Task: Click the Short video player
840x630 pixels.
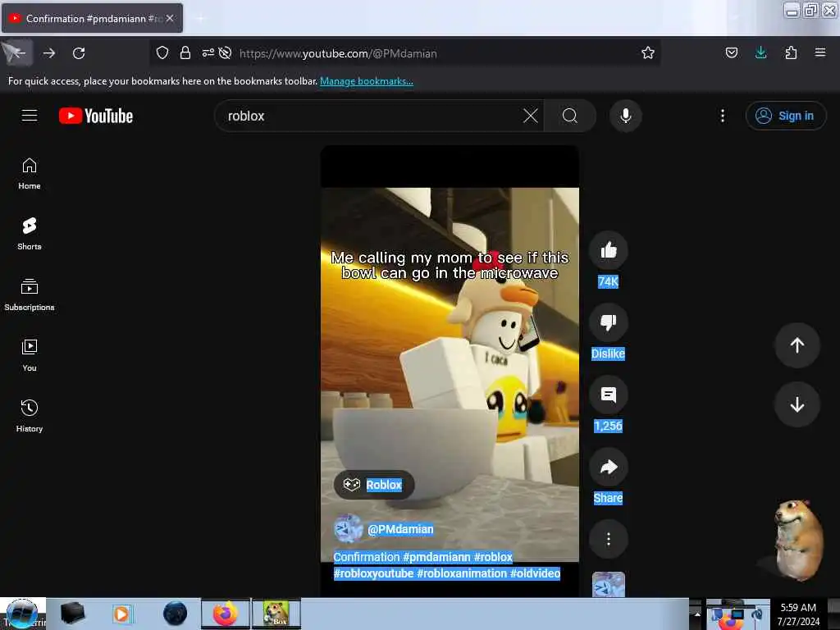Action: point(450,370)
